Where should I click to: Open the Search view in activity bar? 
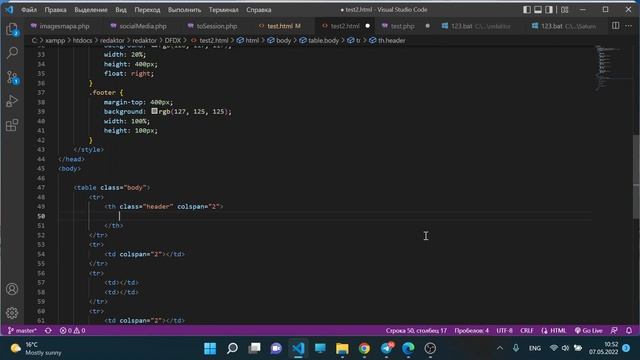[x=12, y=53]
